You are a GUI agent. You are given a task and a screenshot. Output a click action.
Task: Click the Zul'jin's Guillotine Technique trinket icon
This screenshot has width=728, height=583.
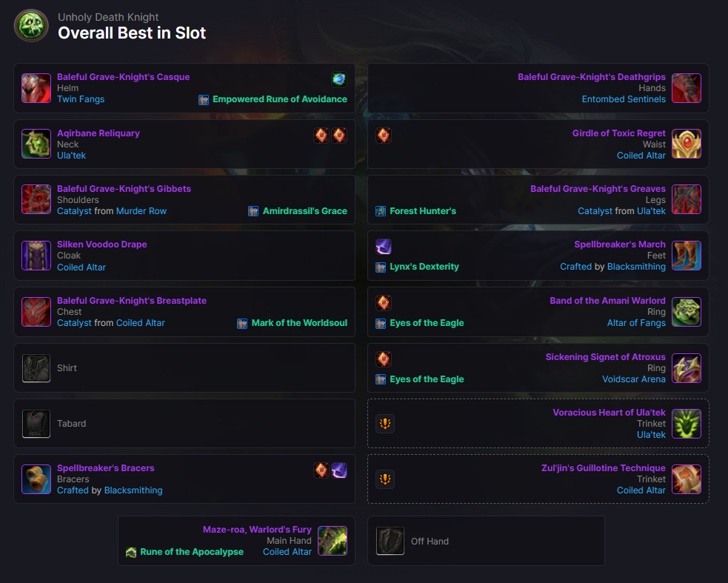[x=687, y=479]
